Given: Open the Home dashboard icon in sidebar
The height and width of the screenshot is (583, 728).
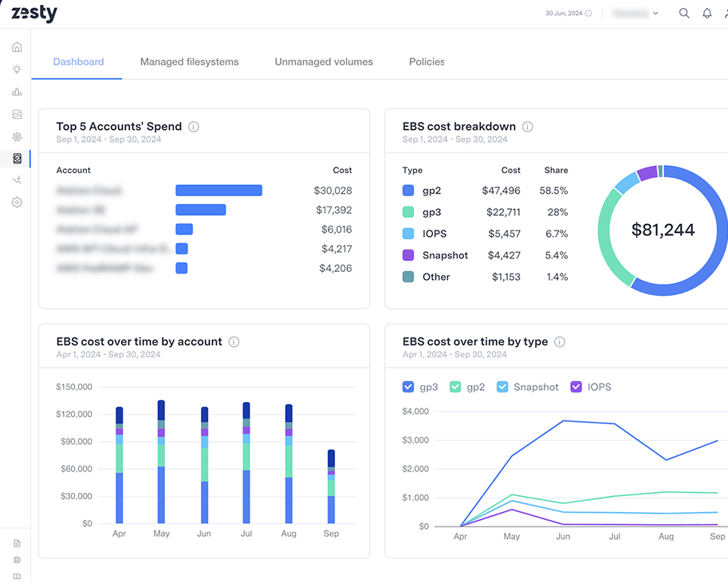Looking at the screenshot, I should [17, 46].
